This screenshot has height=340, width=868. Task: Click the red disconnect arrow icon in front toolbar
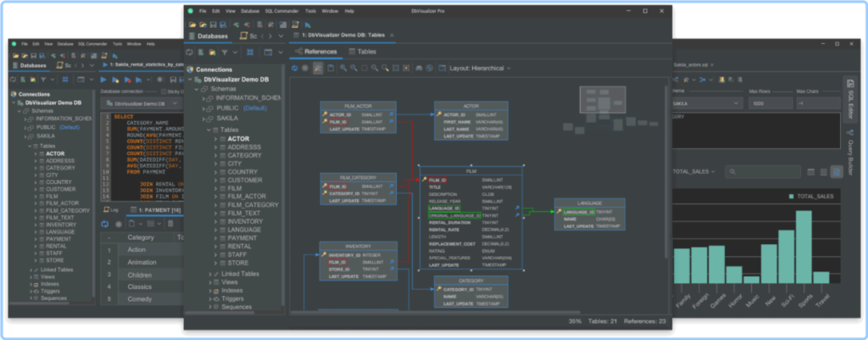(246, 25)
